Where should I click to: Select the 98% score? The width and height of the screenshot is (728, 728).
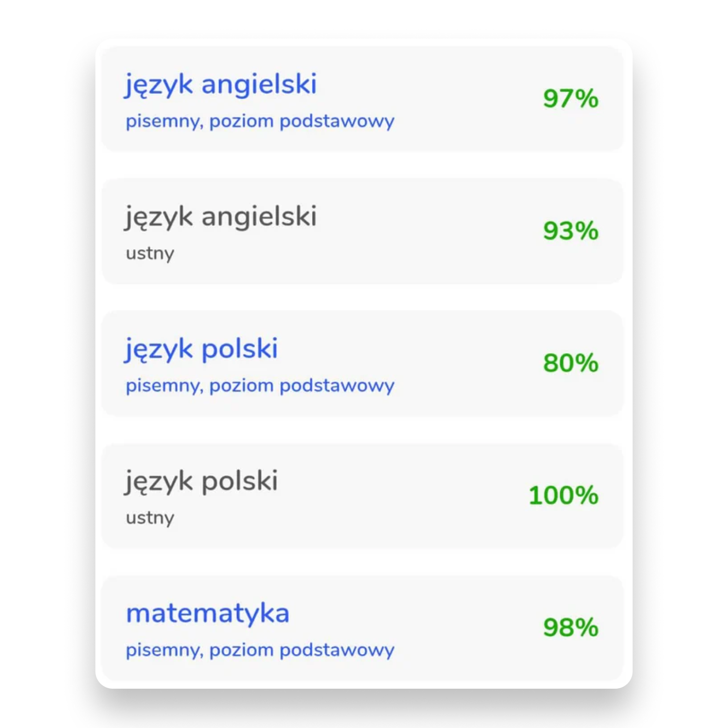(571, 628)
